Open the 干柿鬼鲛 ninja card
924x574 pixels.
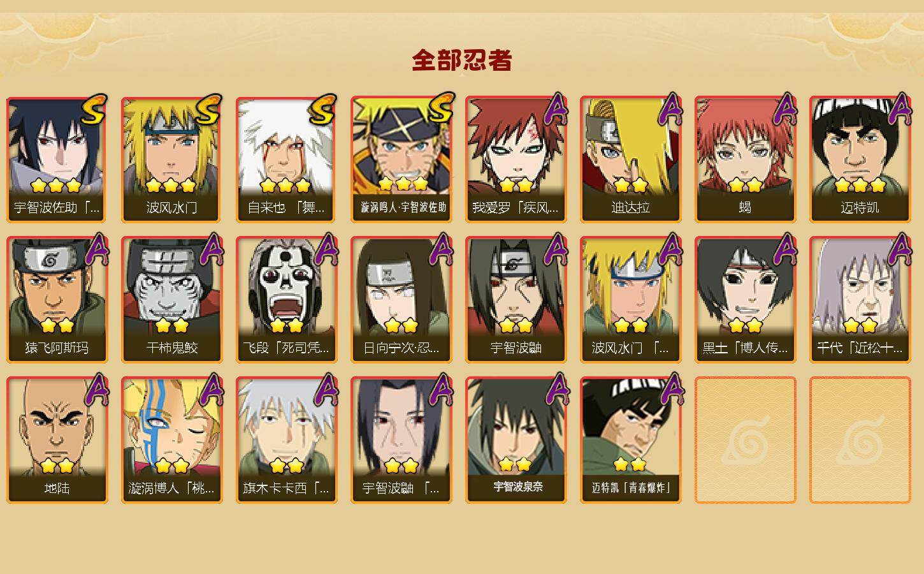(x=171, y=300)
